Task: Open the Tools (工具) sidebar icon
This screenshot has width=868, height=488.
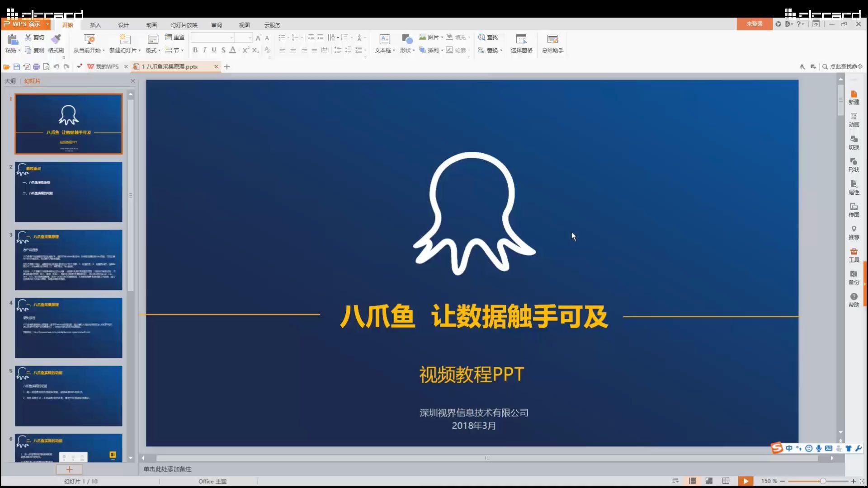Action: pyautogui.click(x=854, y=255)
